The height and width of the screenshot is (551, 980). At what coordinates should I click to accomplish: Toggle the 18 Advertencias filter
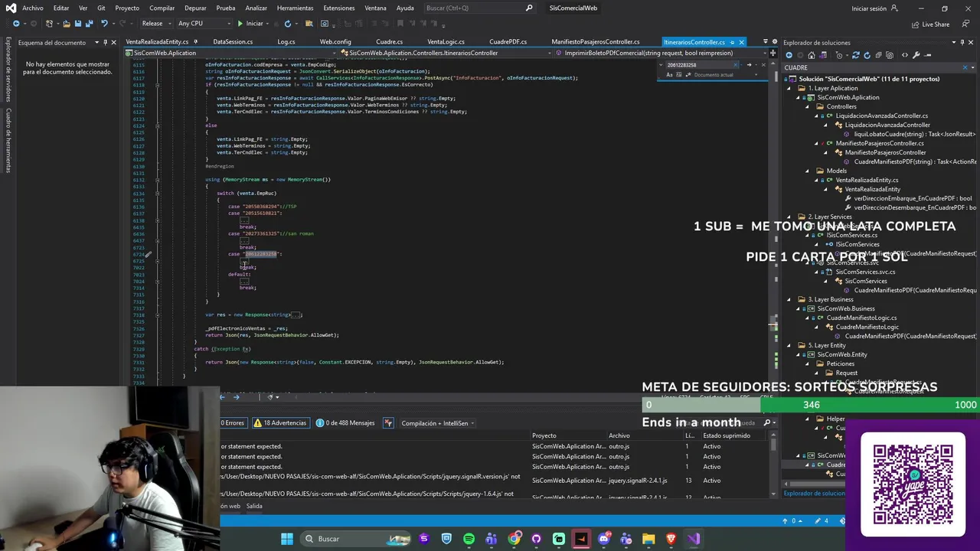280,422
